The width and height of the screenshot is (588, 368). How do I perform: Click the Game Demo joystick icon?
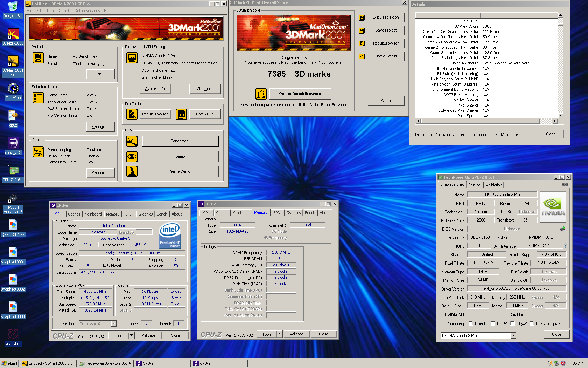point(132,171)
